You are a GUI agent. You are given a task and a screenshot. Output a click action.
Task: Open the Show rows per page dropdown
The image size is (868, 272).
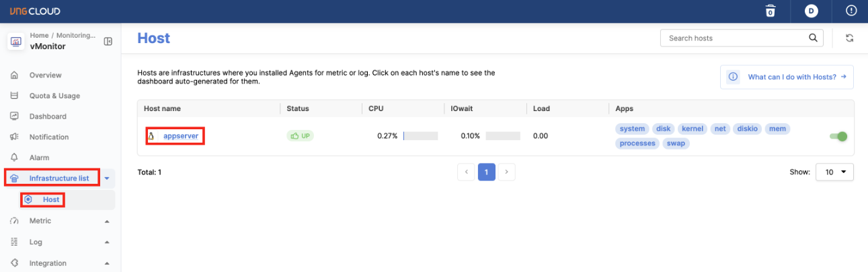point(834,172)
